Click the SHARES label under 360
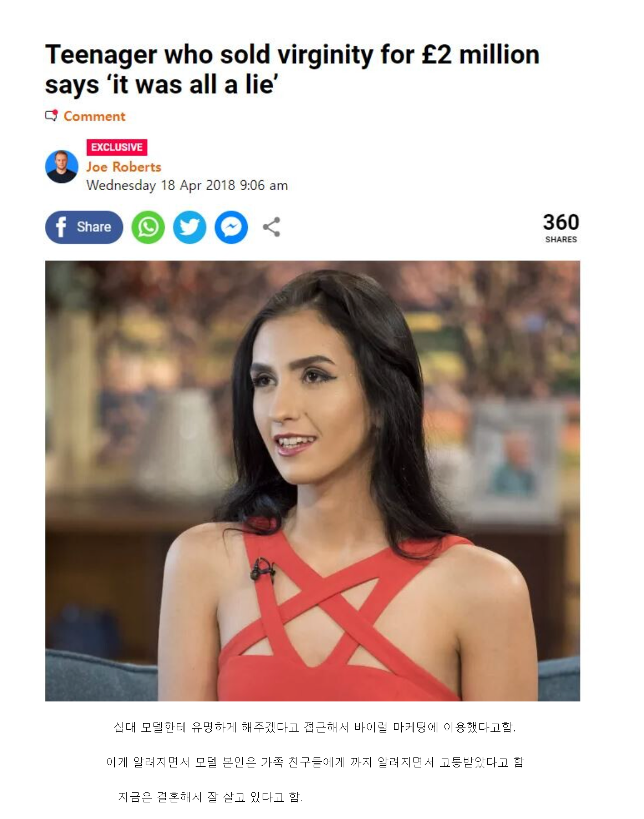 click(x=561, y=240)
